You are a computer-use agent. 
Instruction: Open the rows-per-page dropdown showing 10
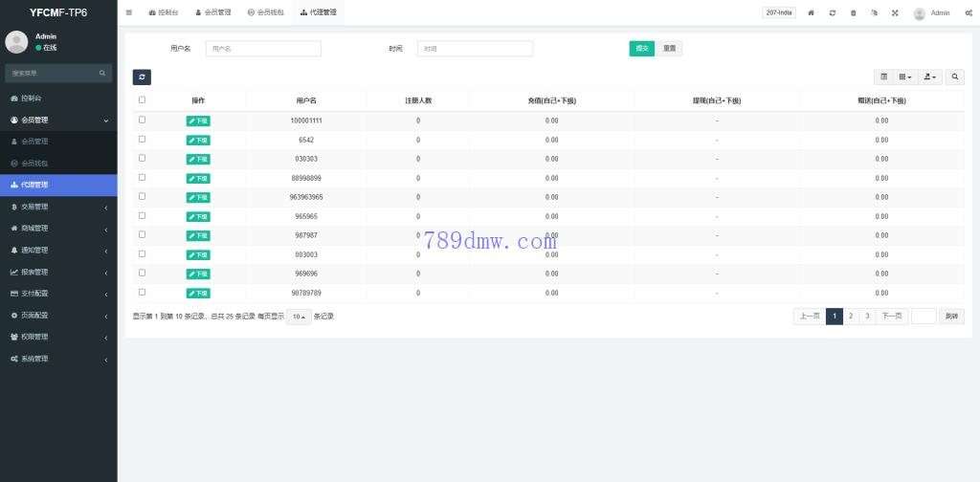click(x=300, y=317)
